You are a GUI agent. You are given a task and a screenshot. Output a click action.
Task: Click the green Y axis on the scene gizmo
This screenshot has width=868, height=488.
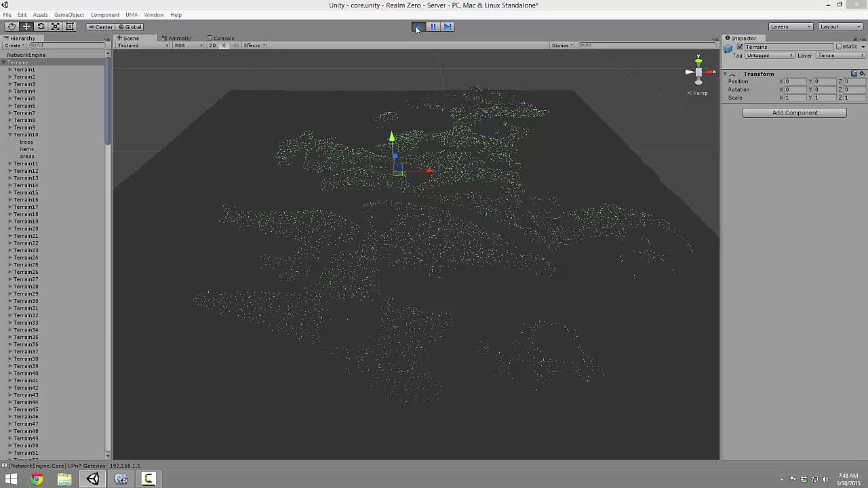click(698, 61)
